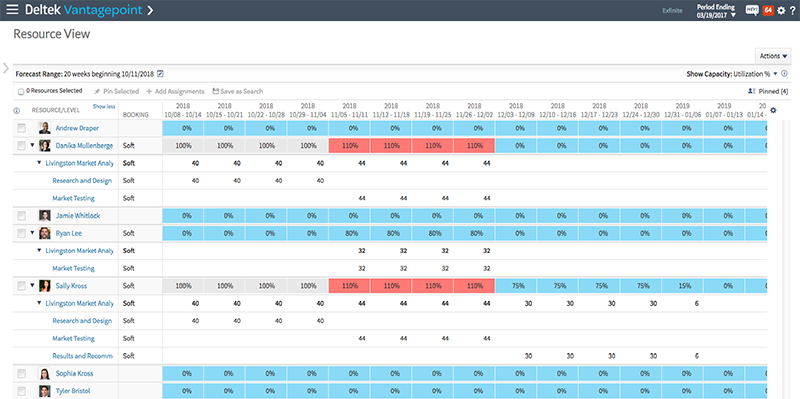800x399 pixels.
Task: Open Tyler Bristol's resource link
Action: pos(74,391)
